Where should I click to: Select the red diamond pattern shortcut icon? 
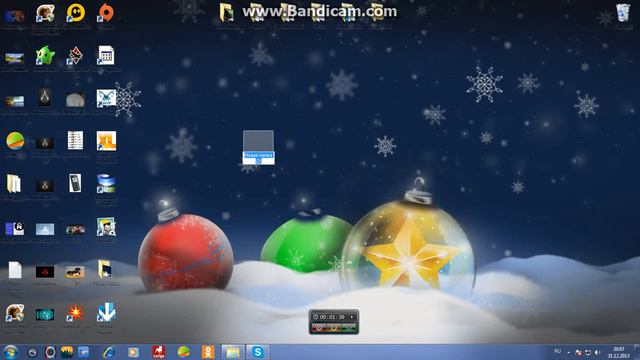[x=76, y=56]
